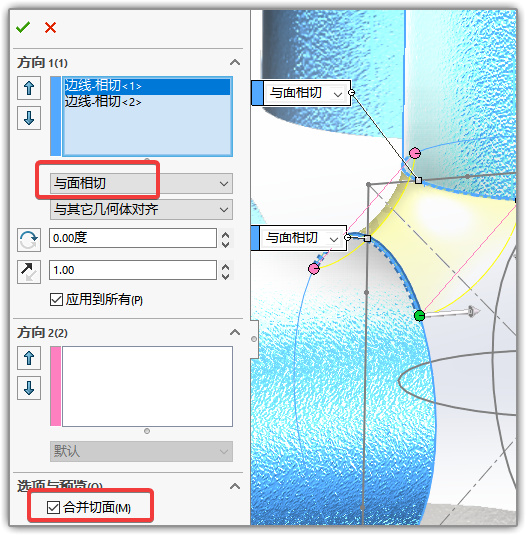Collapse the 方向 1 section
This screenshot has height=535, width=526.
point(235,62)
